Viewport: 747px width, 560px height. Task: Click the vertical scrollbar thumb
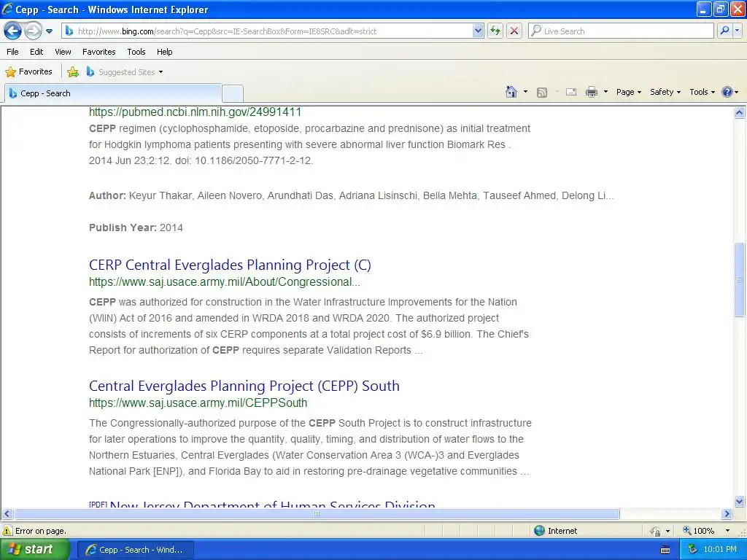coord(740,279)
